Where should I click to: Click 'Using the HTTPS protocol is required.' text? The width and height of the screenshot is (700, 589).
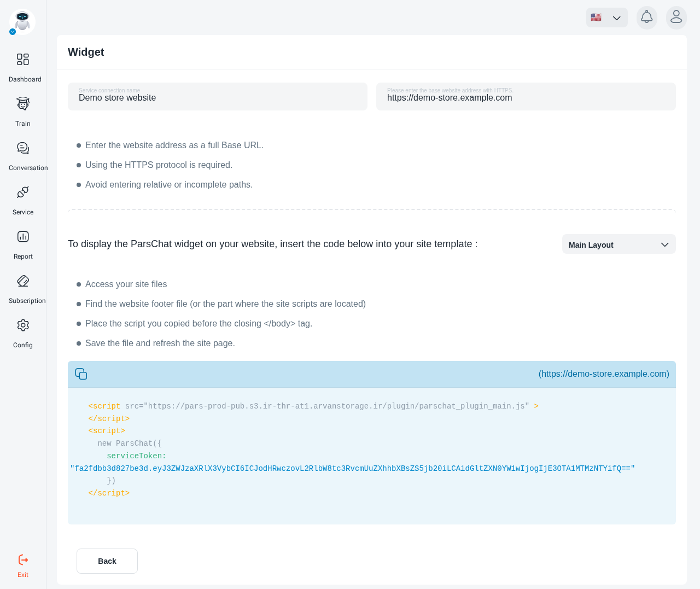coord(159,165)
